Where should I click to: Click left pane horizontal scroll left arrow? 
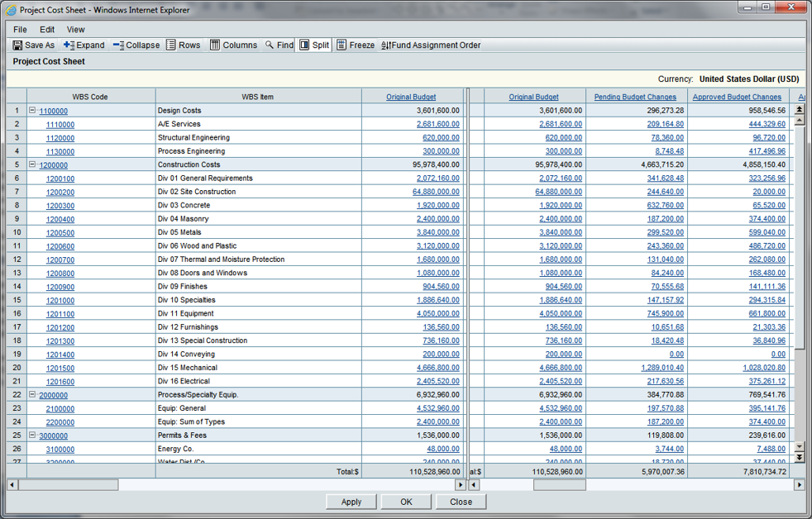point(12,485)
